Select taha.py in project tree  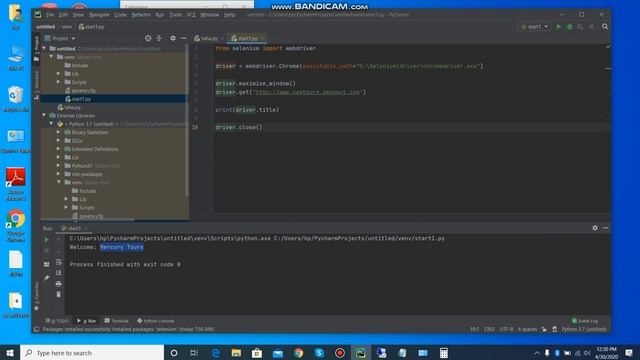click(x=72, y=107)
